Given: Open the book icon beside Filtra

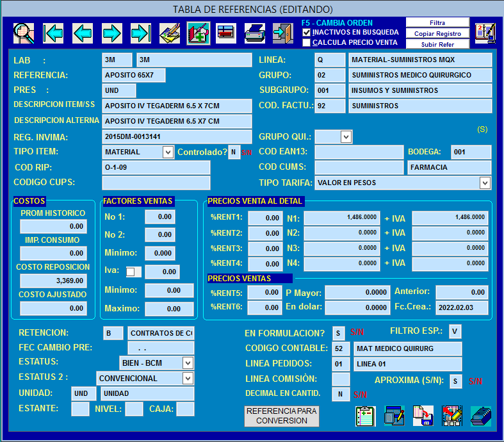Looking at the screenshot, I should pyautogui.click(x=485, y=33).
